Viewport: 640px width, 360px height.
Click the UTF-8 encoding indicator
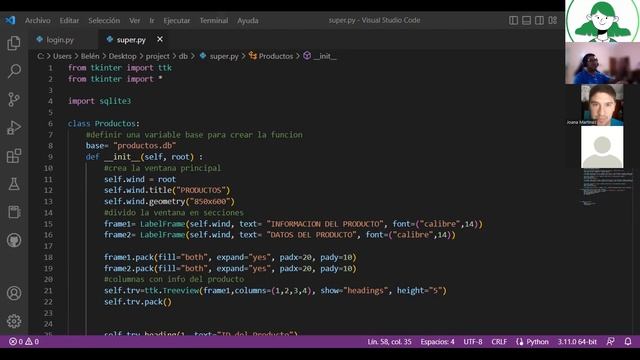pos(473,342)
